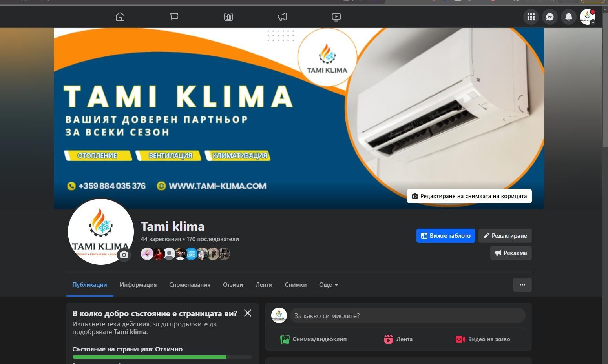Click 170 последователи text
The image size is (608, 364).
(213, 239)
